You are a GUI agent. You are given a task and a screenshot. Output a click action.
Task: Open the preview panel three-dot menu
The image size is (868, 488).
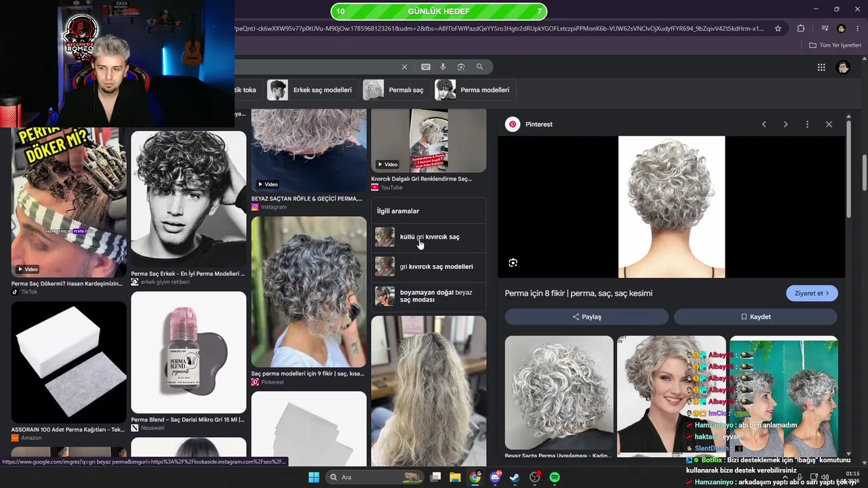click(x=807, y=125)
